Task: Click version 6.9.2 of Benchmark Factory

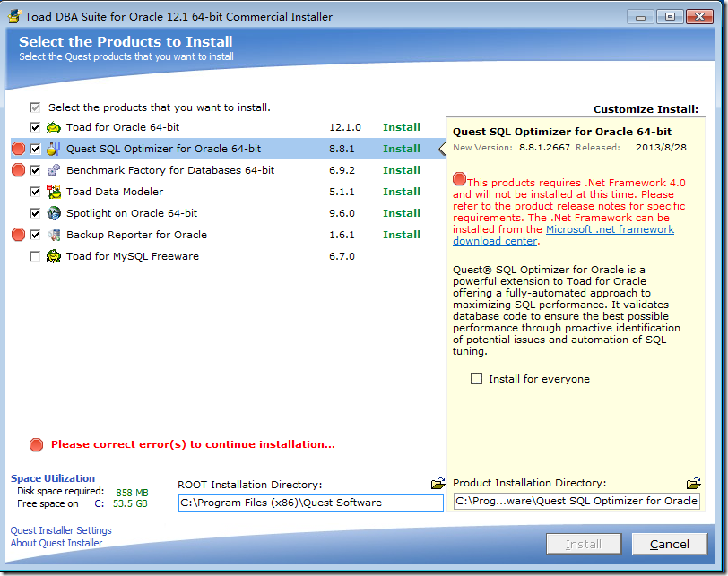Action: [342, 170]
